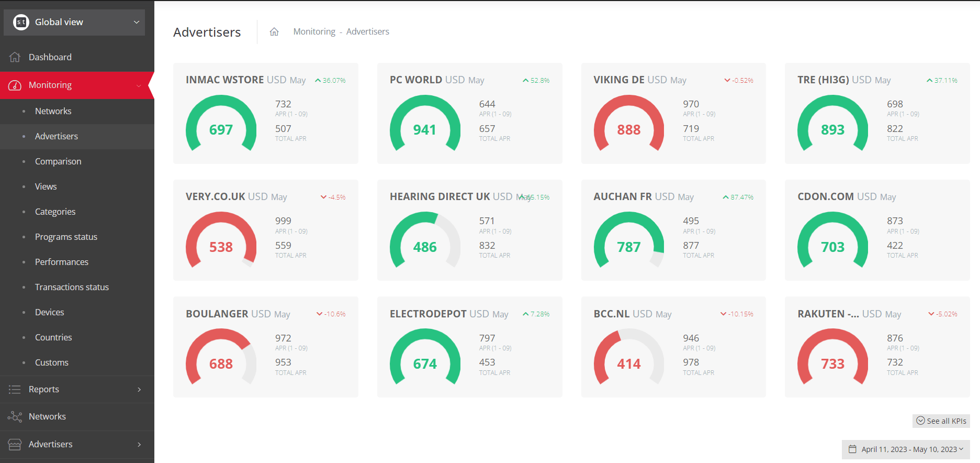
Task: Click the Dashboard house icon in the sidebar
Action: [x=15, y=57]
